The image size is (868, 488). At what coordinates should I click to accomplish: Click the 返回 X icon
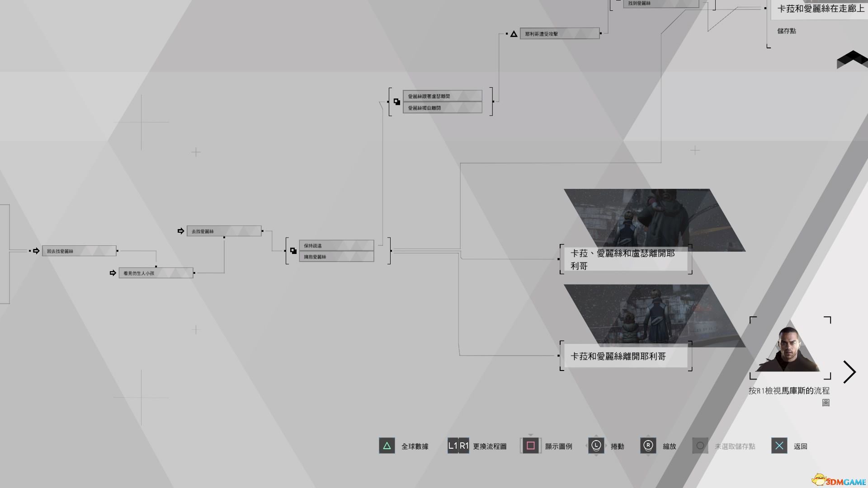(779, 446)
